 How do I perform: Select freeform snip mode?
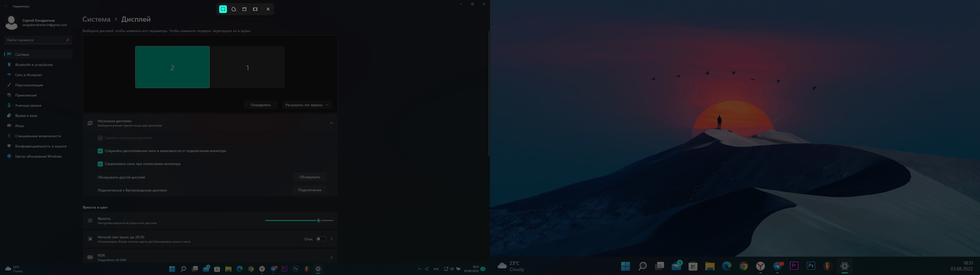point(234,9)
